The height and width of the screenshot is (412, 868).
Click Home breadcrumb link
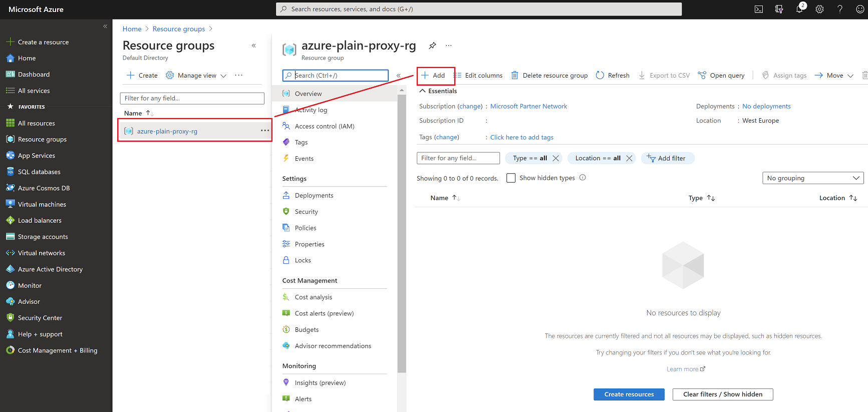click(x=132, y=29)
